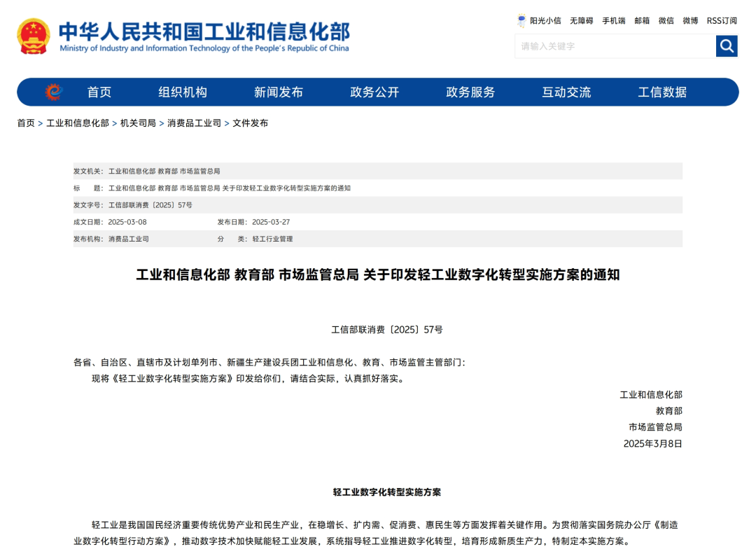Click inside the keyword search box
The height and width of the screenshot is (549, 756).
coord(609,46)
